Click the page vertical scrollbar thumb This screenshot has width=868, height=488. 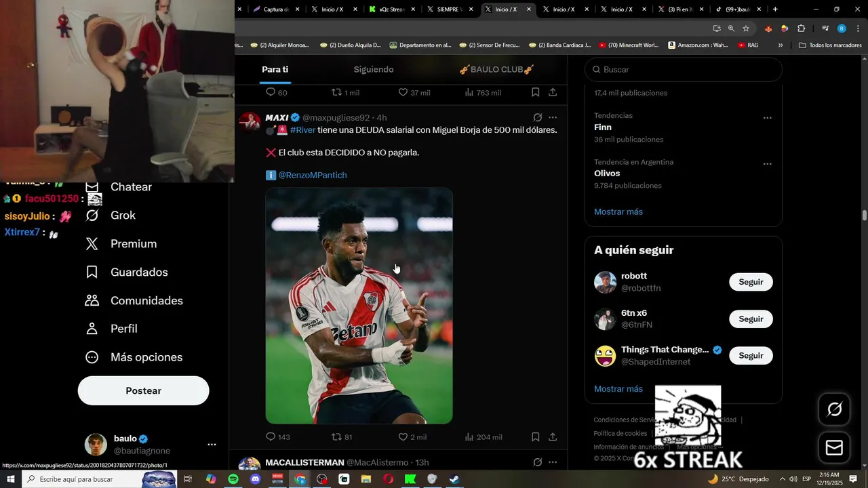864,216
